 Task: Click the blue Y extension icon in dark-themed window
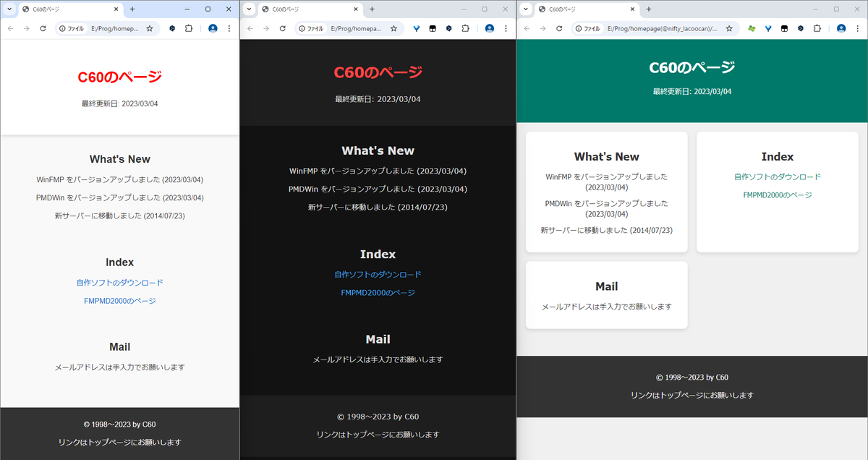point(417,28)
